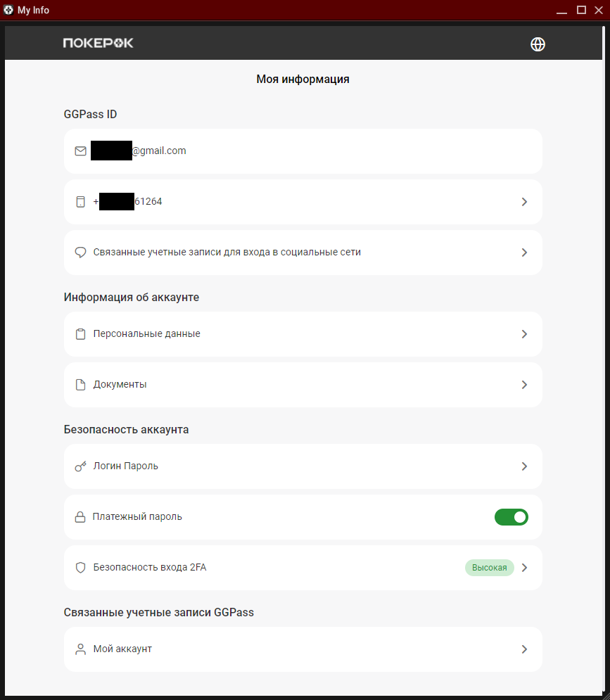Click the user icon beside Мой аккаунт
Image resolution: width=610 pixels, height=700 pixels.
[x=80, y=649]
